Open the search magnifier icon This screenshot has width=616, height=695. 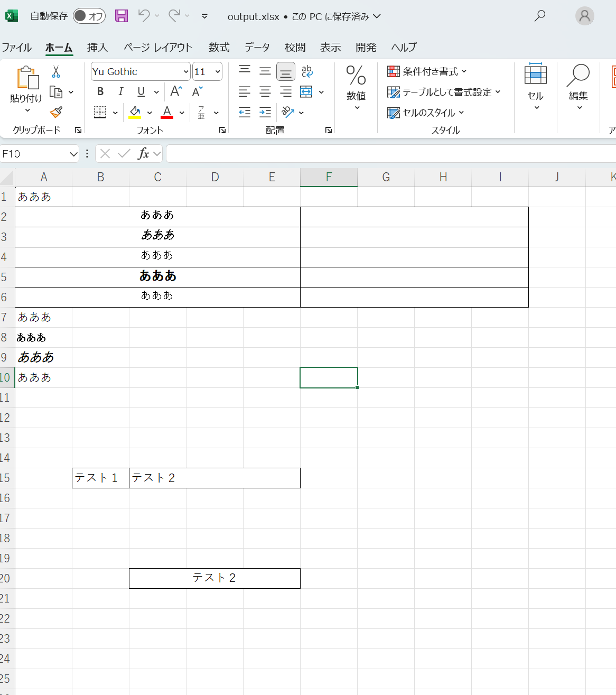(539, 16)
